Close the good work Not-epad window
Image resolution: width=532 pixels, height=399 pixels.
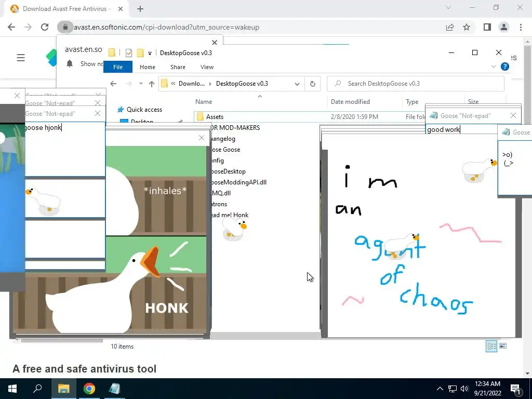(x=513, y=116)
